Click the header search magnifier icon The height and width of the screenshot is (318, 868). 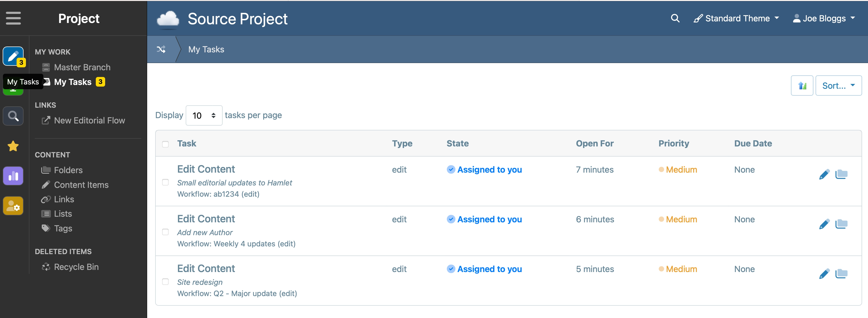[x=675, y=18]
